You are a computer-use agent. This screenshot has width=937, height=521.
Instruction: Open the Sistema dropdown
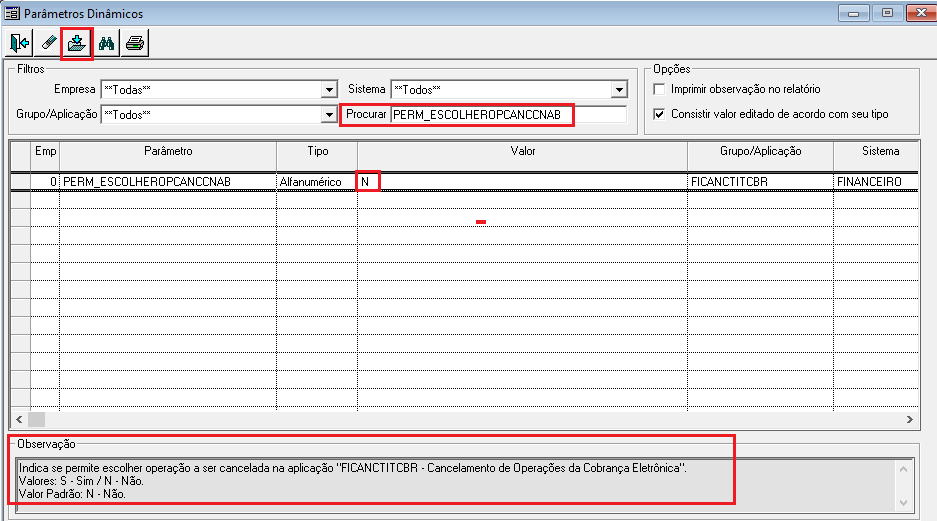click(619, 90)
